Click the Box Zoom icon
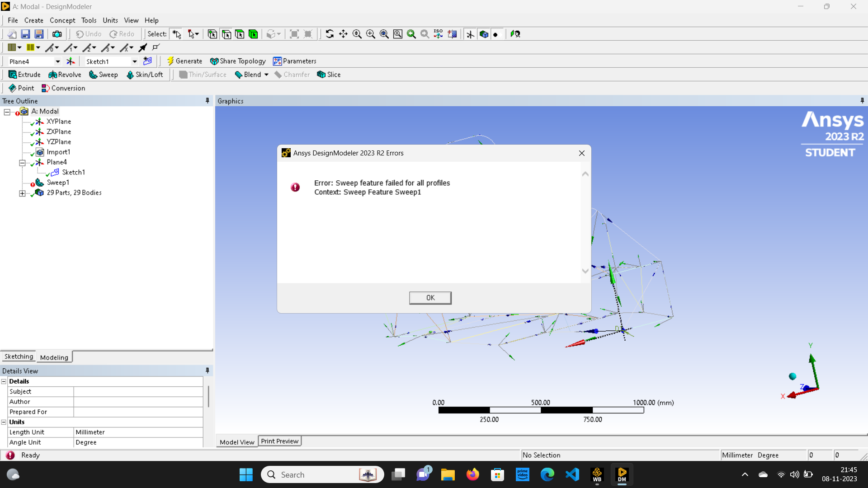 [370, 34]
